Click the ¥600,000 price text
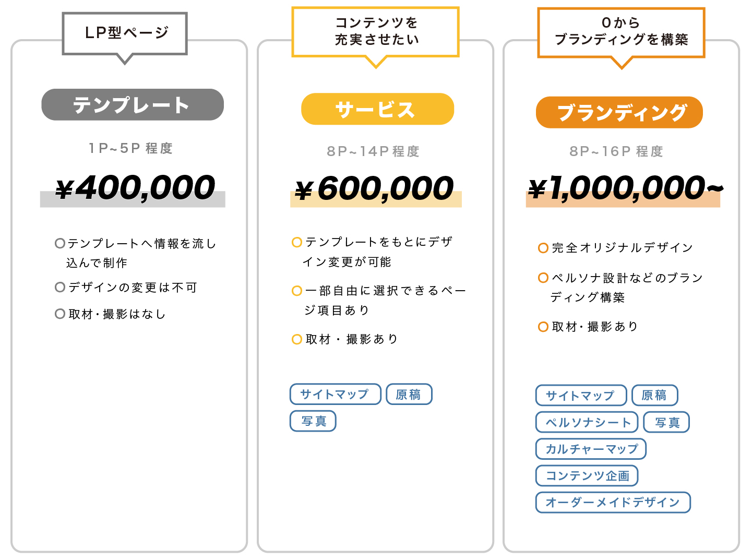Image resolution: width=752 pixels, height=560 pixels. click(x=375, y=189)
